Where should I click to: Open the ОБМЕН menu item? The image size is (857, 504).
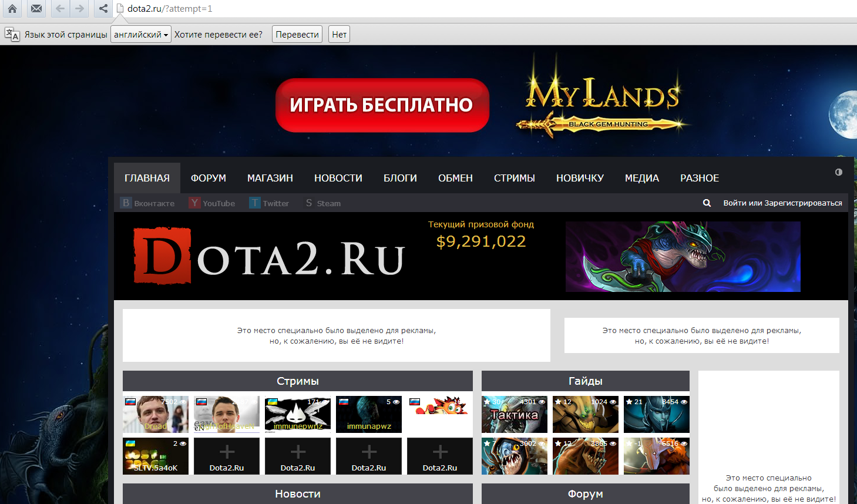click(455, 178)
